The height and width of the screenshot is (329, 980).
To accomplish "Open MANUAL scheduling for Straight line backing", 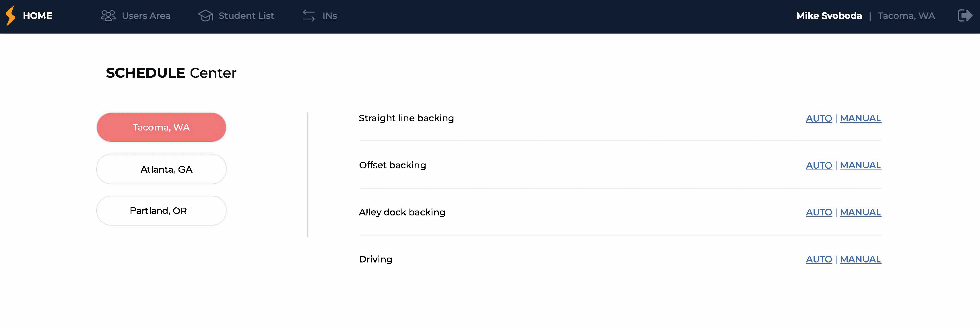I will 860,118.
